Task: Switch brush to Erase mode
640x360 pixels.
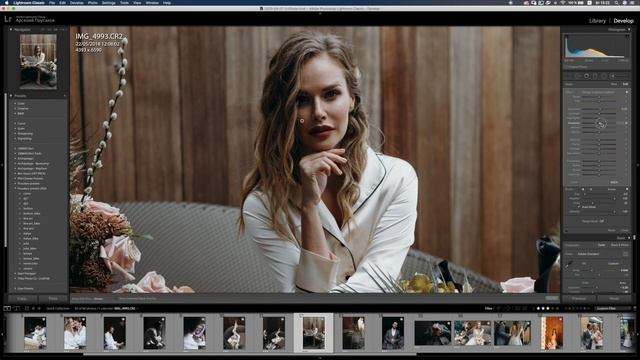Action: pyautogui.click(x=611, y=189)
